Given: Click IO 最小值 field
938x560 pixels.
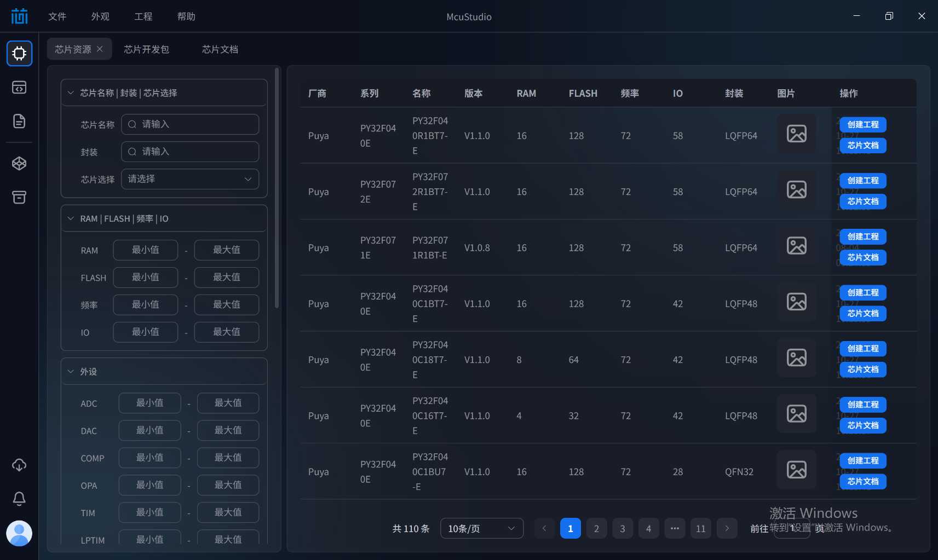Looking at the screenshot, I should pos(146,332).
